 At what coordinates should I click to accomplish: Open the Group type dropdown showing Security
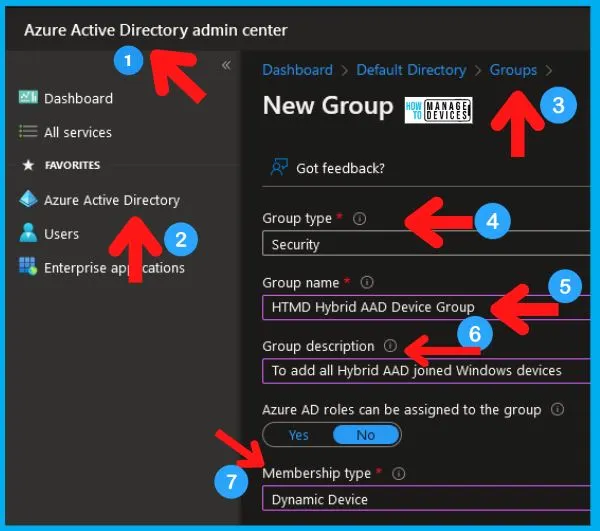click(x=426, y=244)
